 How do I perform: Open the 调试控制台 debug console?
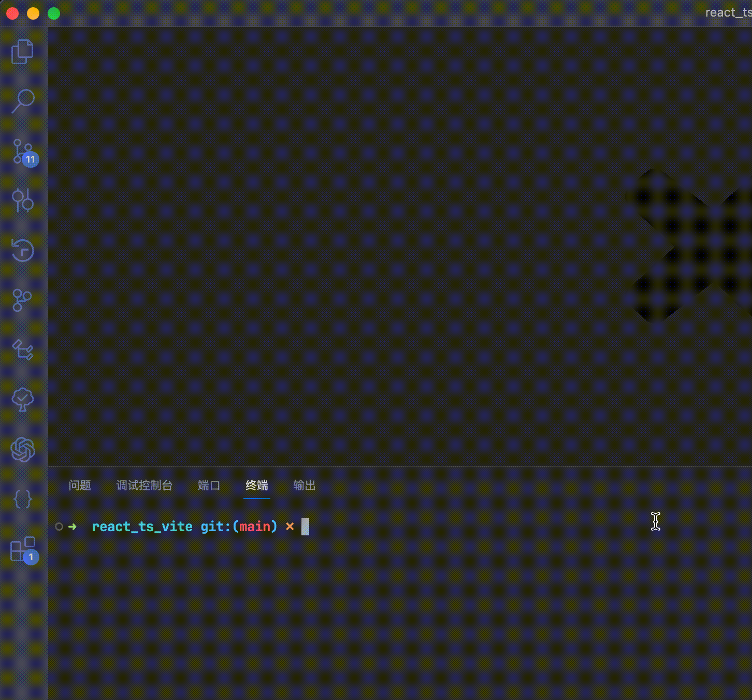[x=144, y=485]
